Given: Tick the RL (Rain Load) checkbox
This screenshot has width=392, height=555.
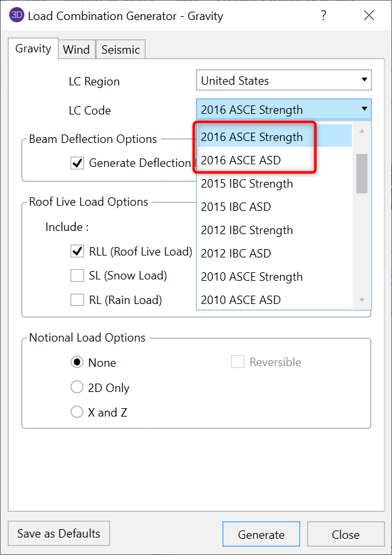Looking at the screenshot, I should click(x=78, y=300).
